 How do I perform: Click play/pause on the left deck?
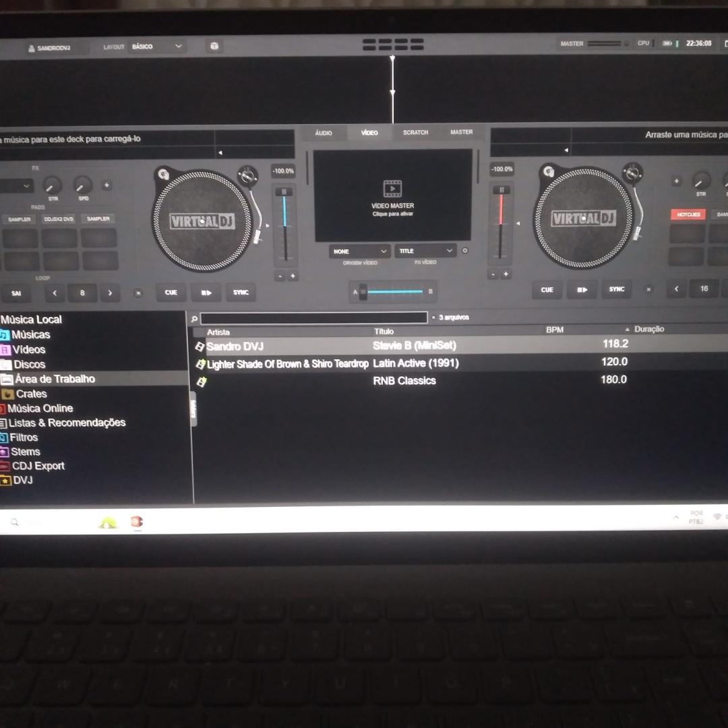pyautogui.click(x=206, y=293)
